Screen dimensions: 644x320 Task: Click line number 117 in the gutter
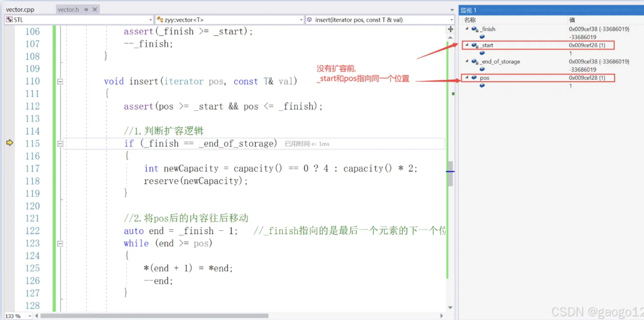32,169
